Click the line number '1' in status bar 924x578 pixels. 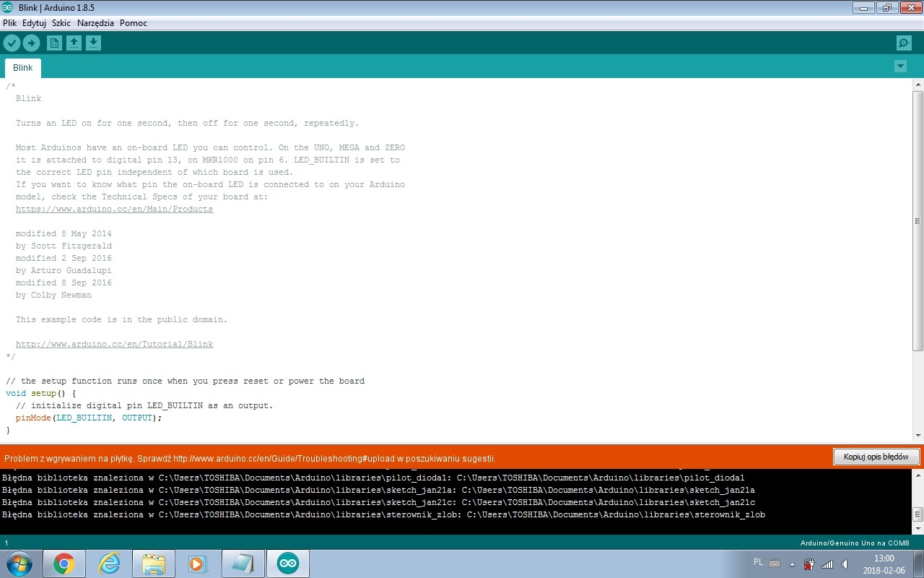tap(6, 543)
